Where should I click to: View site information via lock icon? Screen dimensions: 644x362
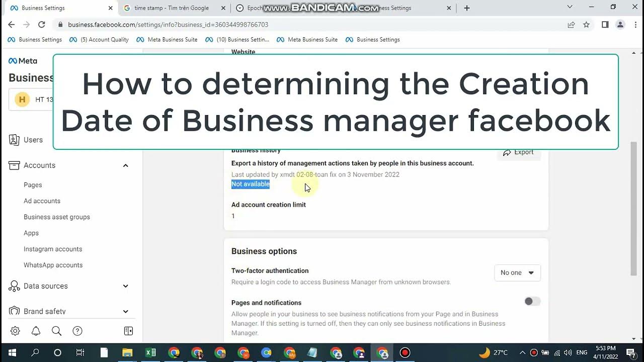point(60,25)
